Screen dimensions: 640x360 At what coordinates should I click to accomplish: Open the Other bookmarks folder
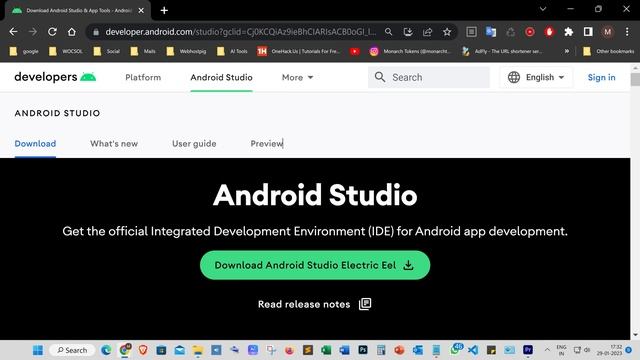[609, 51]
